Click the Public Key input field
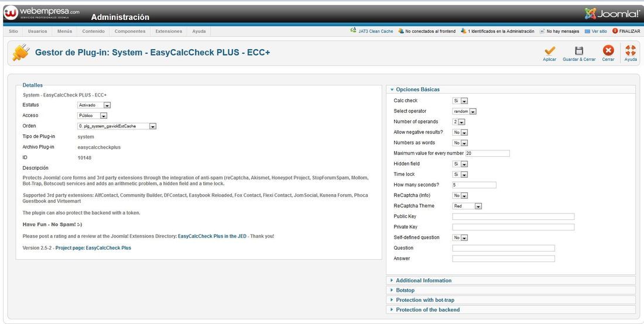The image size is (644, 324). (x=513, y=216)
